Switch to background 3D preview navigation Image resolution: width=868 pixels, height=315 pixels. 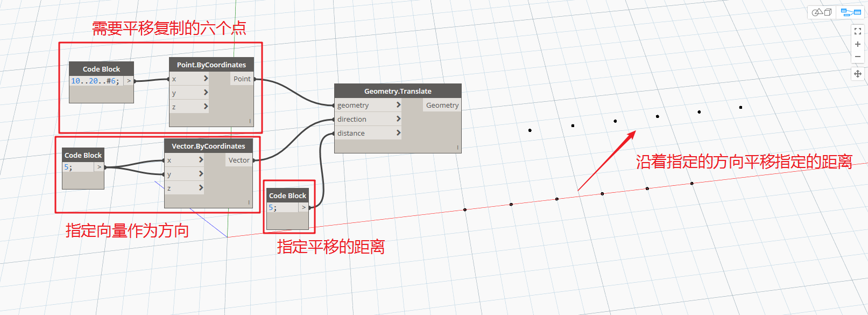[822, 12]
